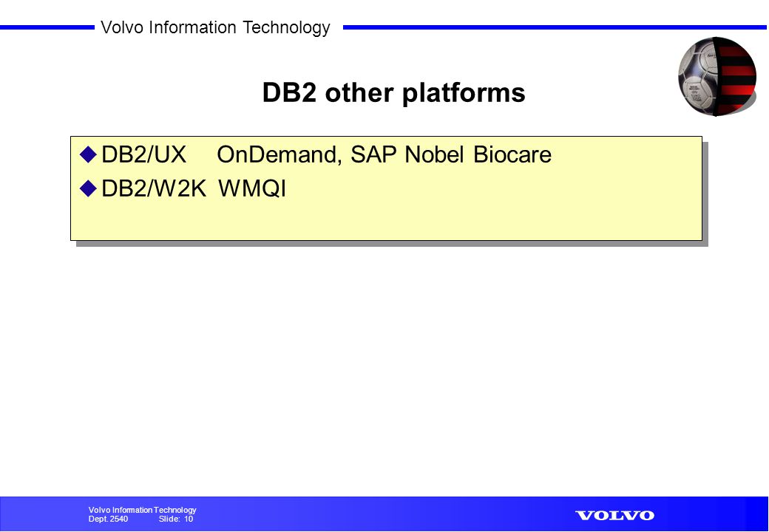Screen dimensions: 769x532
Task: Click the 'DB2/W2K' text
Action: coord(154,188)
